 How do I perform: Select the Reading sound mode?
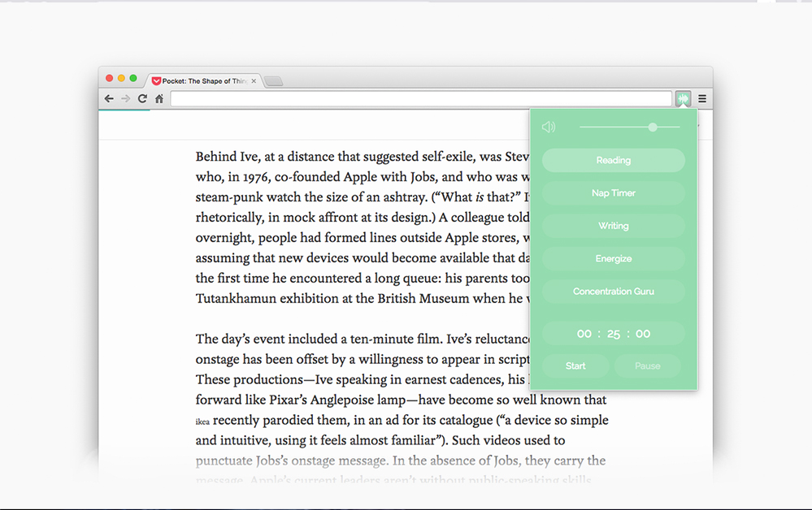614,160
